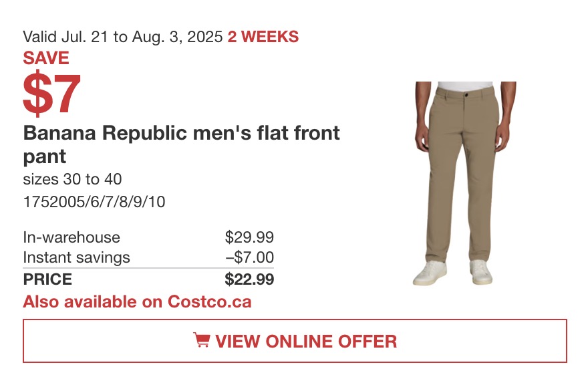The image size is (588, 385).
Task: Click the word OFFER in the red outlined button
Action: pos(367,341)
